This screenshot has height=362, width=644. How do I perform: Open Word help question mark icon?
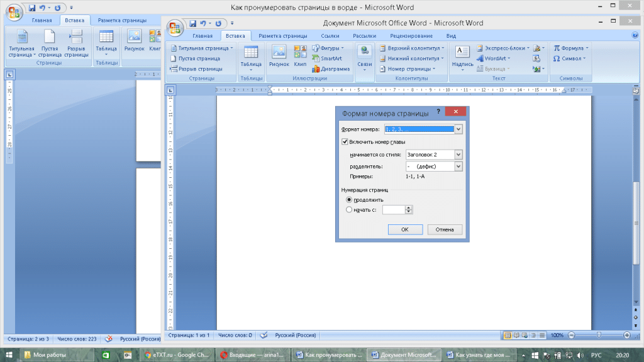(x=635, y=36)
